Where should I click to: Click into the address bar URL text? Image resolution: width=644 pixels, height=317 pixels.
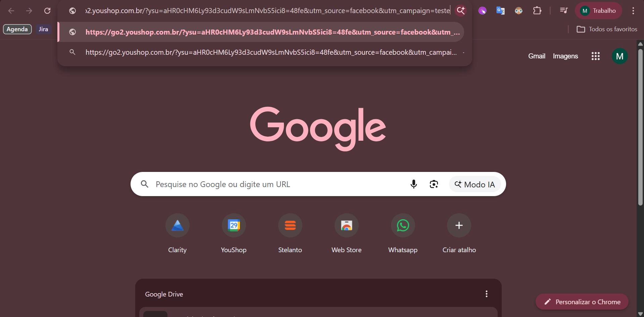pos(267,11)
